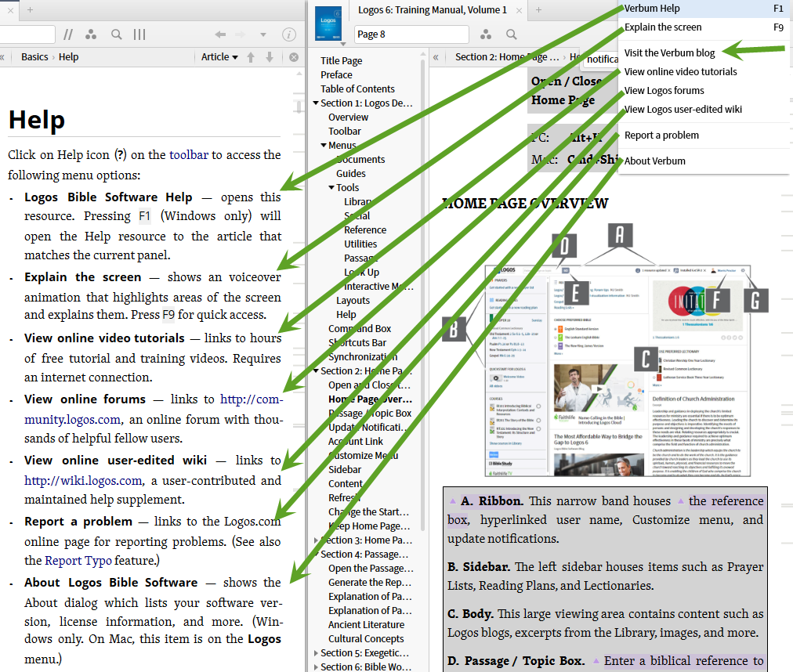Toggle multi-column view icon in Help panel
Screen dimensions: 793x672
[139, 34]
